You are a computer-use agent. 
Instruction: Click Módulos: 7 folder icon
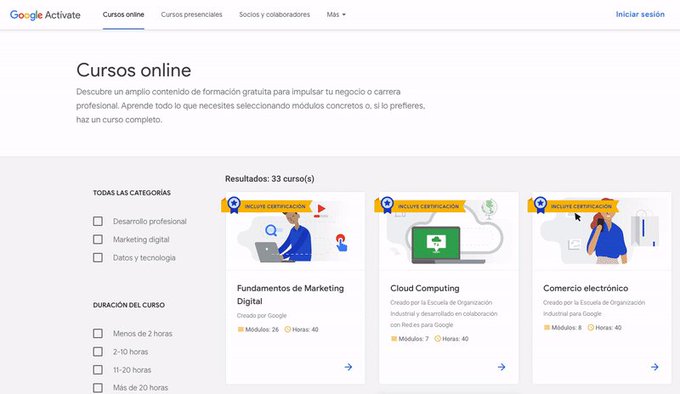point(394,339)
